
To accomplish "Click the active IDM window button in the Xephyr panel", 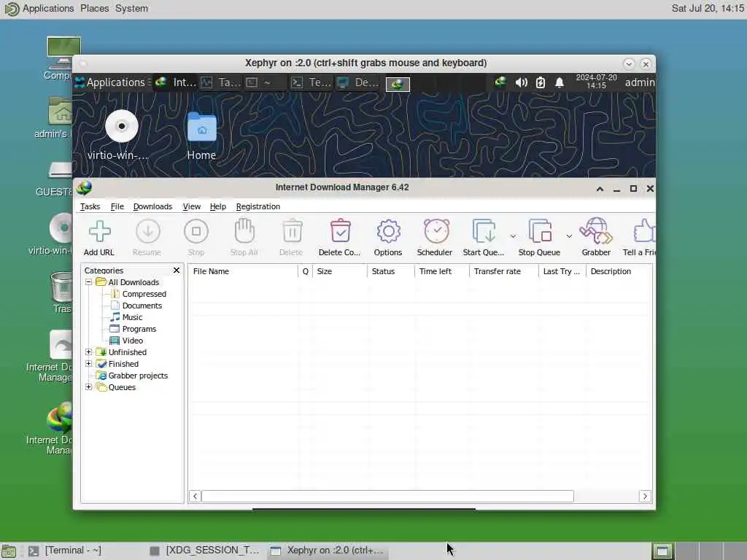I will pos(398,84).
